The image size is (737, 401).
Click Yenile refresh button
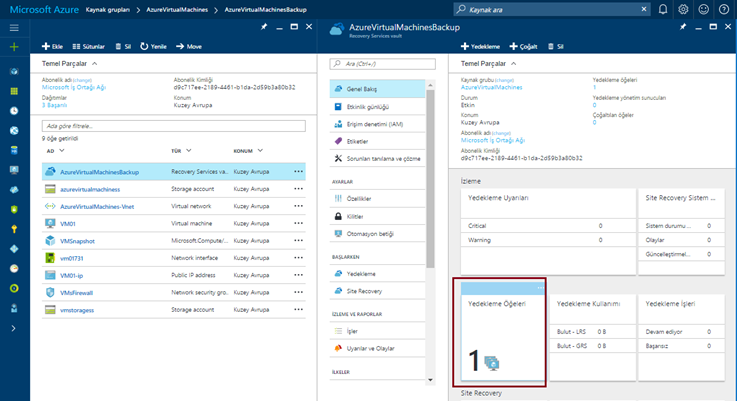pos(154,47)
